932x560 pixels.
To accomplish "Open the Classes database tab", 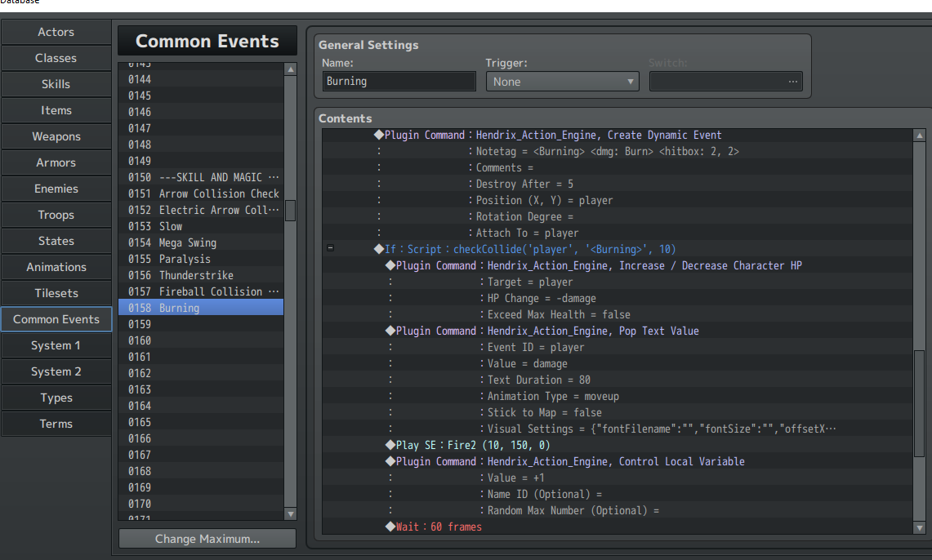I will pyautogui.click(x=56, y=58).
